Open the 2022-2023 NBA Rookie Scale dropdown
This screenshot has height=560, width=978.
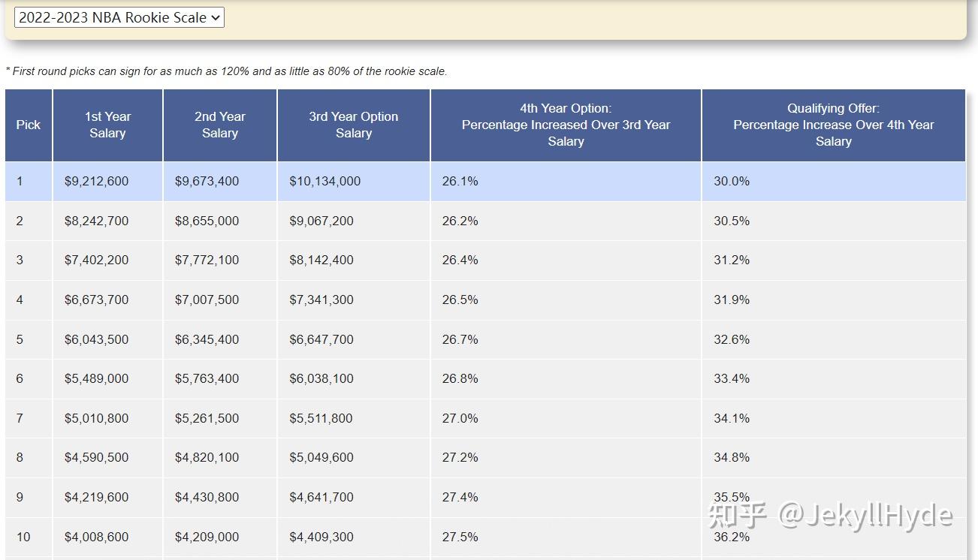[119, 17]
